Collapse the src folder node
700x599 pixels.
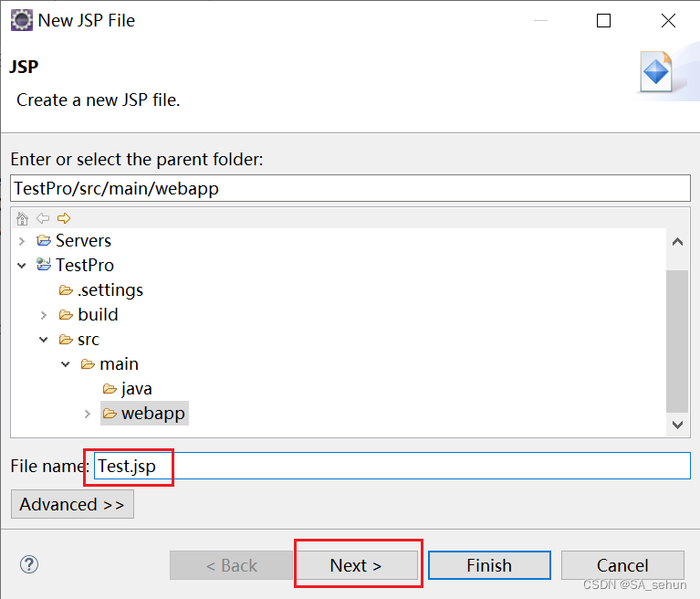pyautogui.click(x=43, y=340)
